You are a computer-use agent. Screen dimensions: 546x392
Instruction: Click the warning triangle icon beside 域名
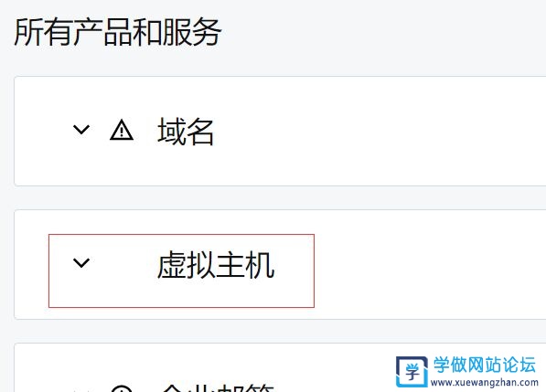(121, 130)
